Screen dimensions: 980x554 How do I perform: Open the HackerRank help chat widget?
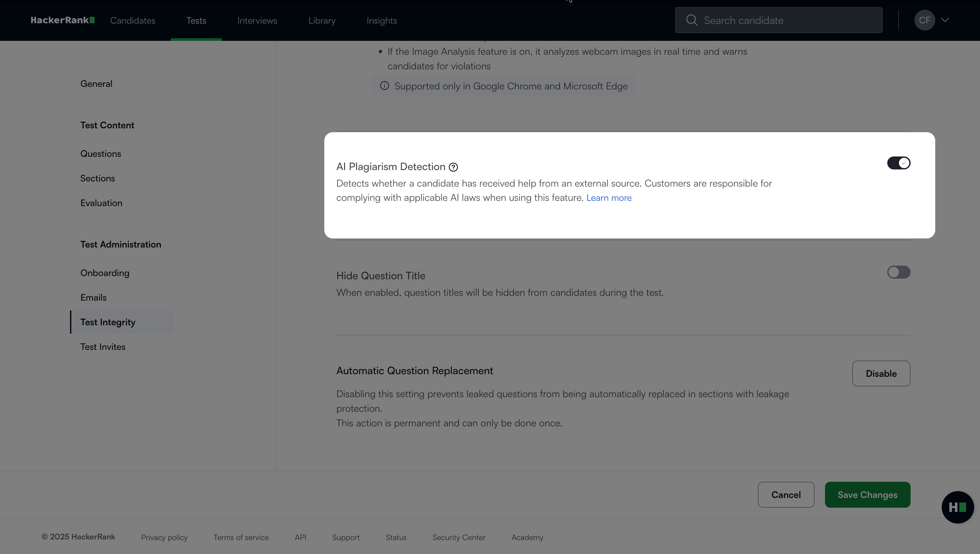[957, 507]
